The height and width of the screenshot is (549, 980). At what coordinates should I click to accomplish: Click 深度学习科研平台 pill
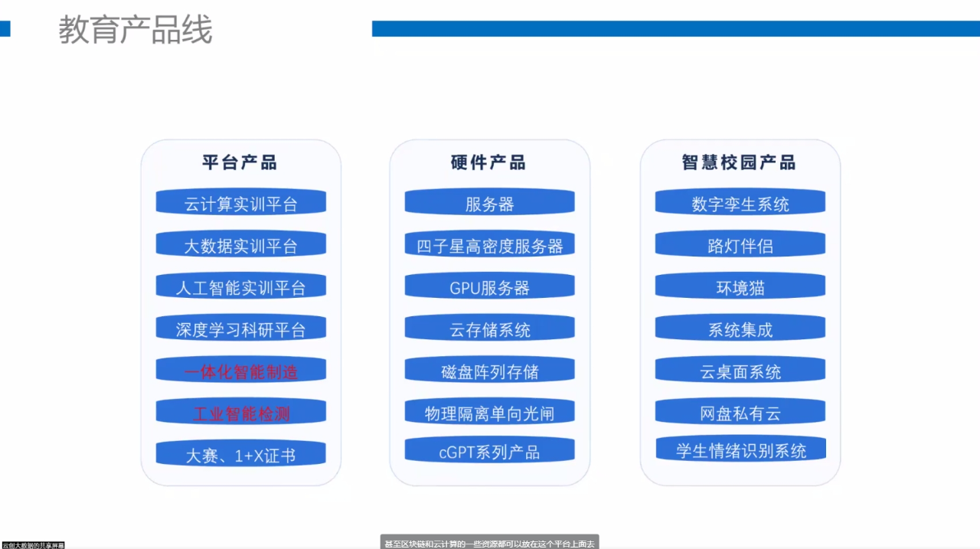pos(240,329)
